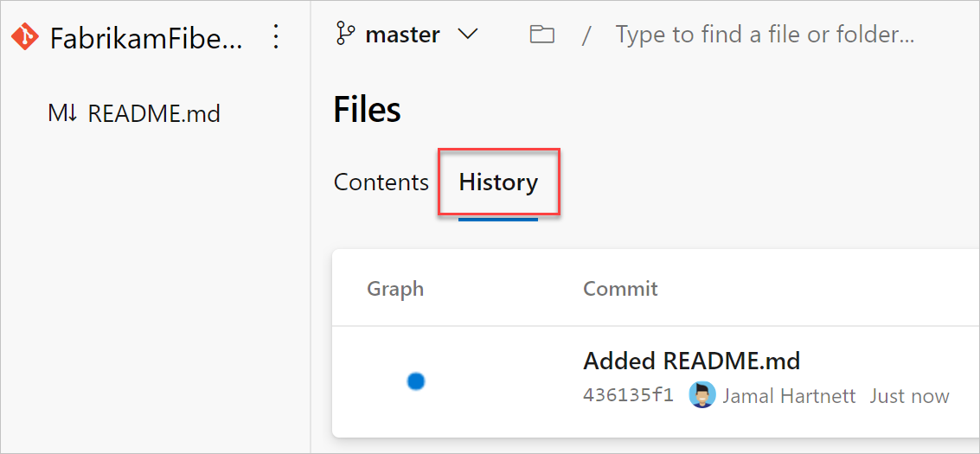This screenshot has height=454, width=980.
Task: Click the Just now commit timestamp
Action: [x=909, y=396]
